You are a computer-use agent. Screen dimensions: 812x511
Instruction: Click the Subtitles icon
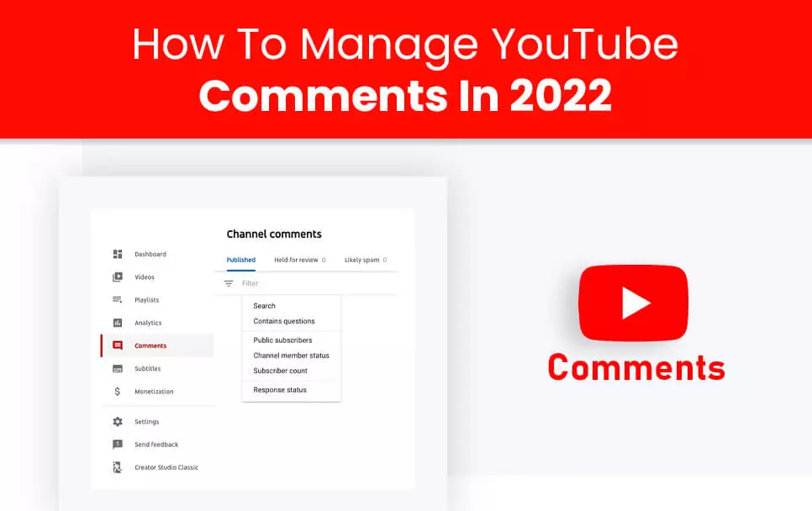[118, 368]
